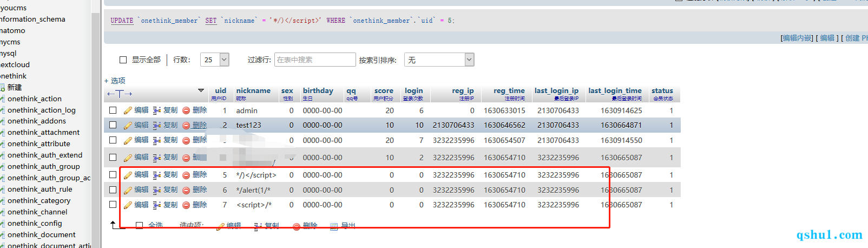Click the table icon beside onethink_config
This screenshot has height=248, width=868.
(2, 224)
